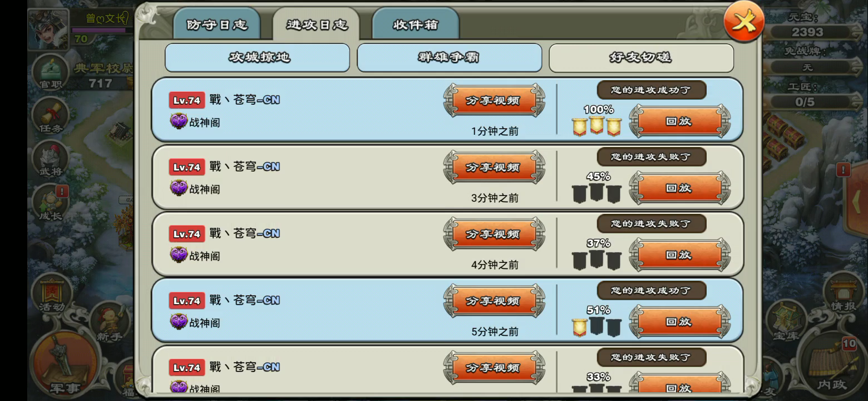Viewport: 868px width, 401px height.
Task: Open the 内政 internal affairs icon
Action: click(x=831, y=364)
